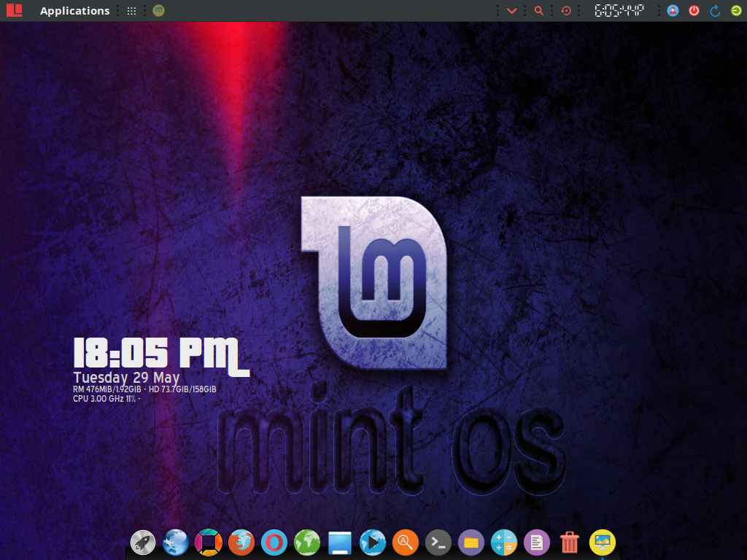This screenshot has width=747, height=560.
Task: Click the red history clock icon
Action: coord(566,10)
